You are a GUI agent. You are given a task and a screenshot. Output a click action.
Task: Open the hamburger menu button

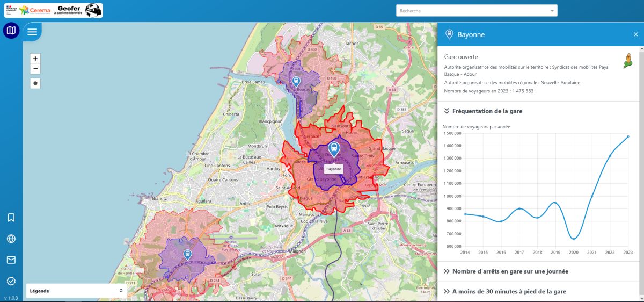tap(32, 32)
